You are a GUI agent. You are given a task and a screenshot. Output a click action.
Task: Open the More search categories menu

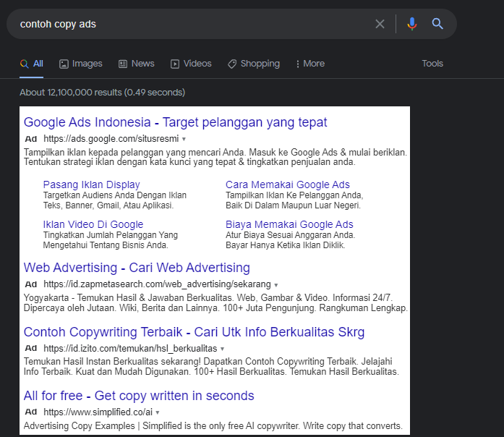click(x=310, y=64)
